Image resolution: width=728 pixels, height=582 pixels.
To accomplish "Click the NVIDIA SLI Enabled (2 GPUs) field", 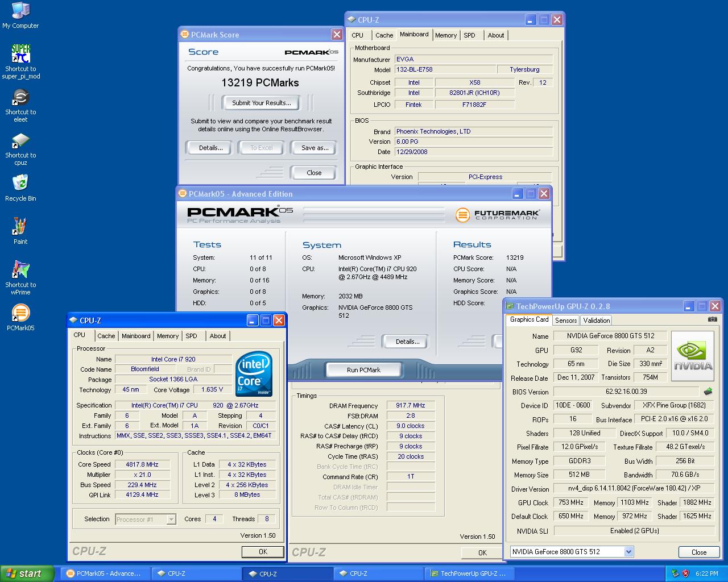I will point(634,531).
